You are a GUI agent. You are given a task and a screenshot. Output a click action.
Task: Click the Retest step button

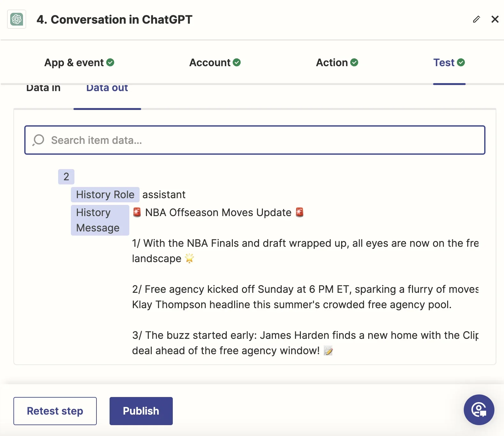click(x=55, y=411)
